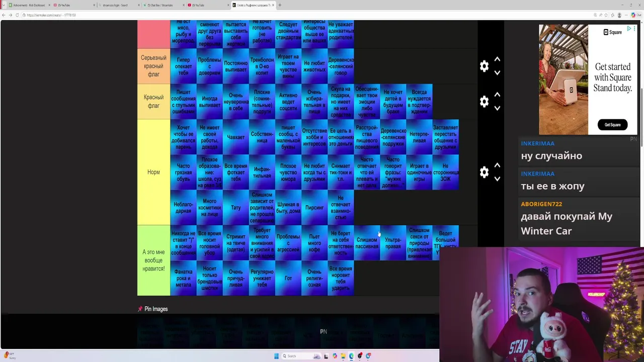Move Норм row down arrow
The height and width of the screenshot is (362, 644).
point(497,178)
